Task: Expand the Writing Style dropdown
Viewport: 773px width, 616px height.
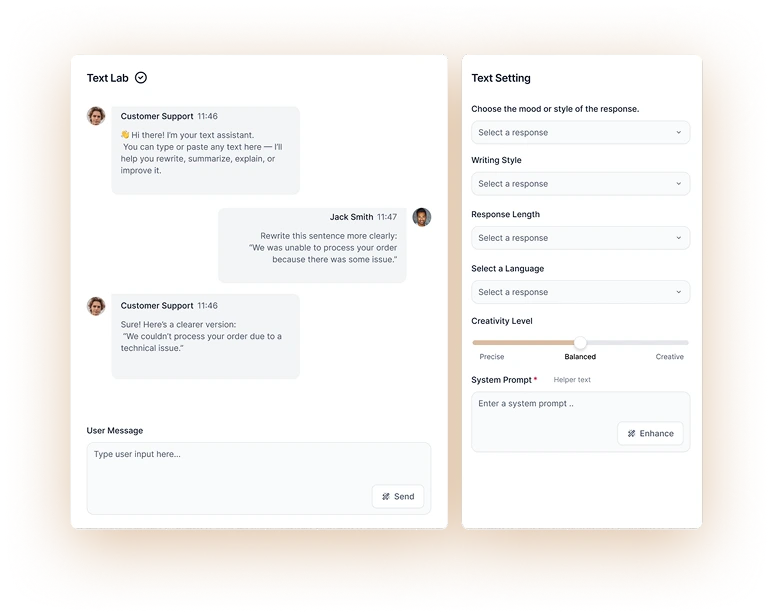Action: point(580,184)
